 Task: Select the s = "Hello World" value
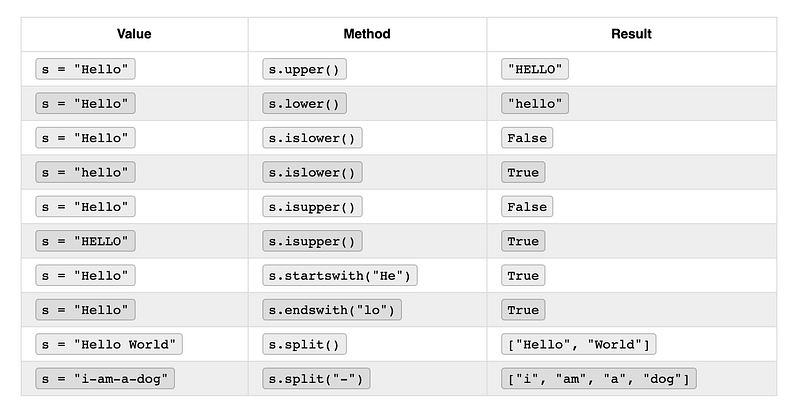pos(110,344)
